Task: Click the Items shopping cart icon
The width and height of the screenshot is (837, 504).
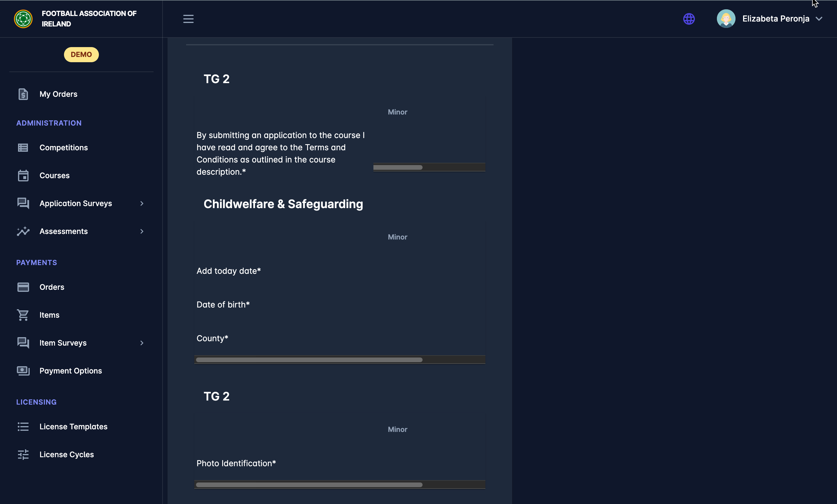Action: tap(23, 315)
